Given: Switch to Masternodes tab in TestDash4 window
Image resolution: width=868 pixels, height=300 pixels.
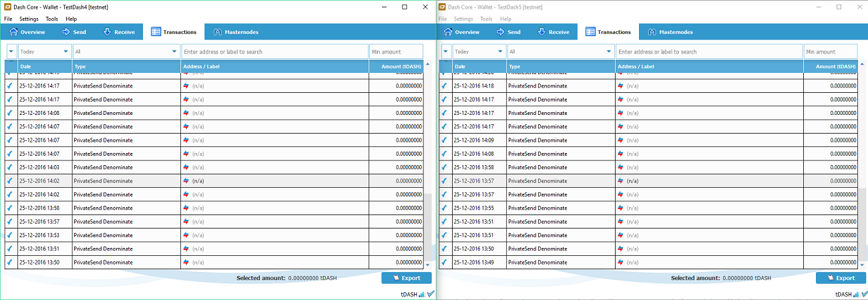Looking at the screenshot, I should tap(235, 32).
